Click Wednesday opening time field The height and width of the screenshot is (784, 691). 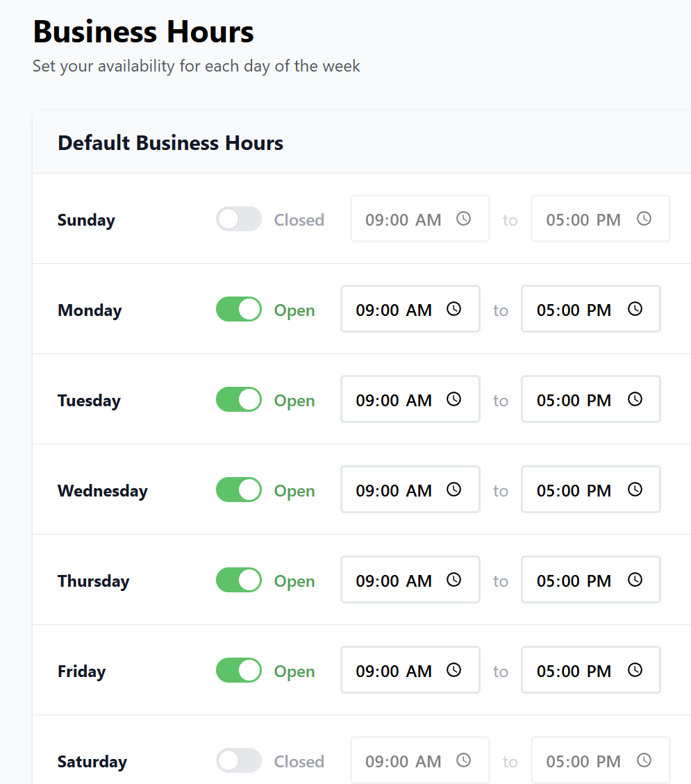394,490
